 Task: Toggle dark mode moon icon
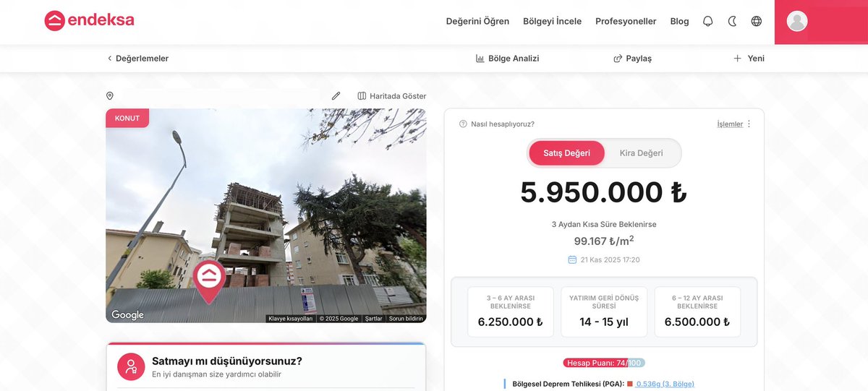pyautogui.click(x=732, y=22)
